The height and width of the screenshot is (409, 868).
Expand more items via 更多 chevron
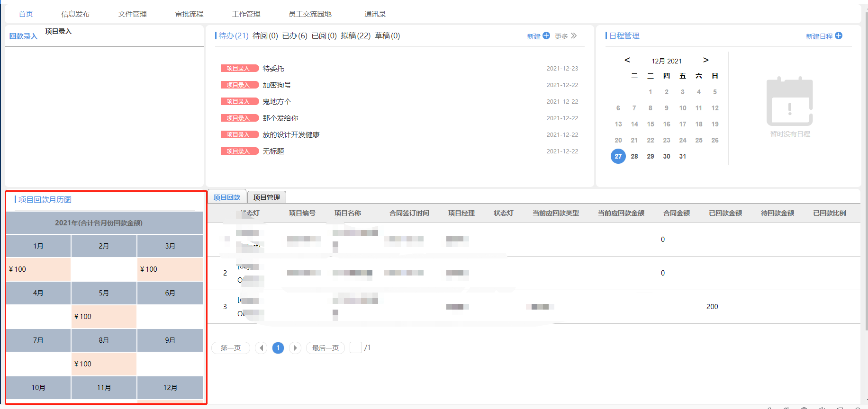click(574, 36)
